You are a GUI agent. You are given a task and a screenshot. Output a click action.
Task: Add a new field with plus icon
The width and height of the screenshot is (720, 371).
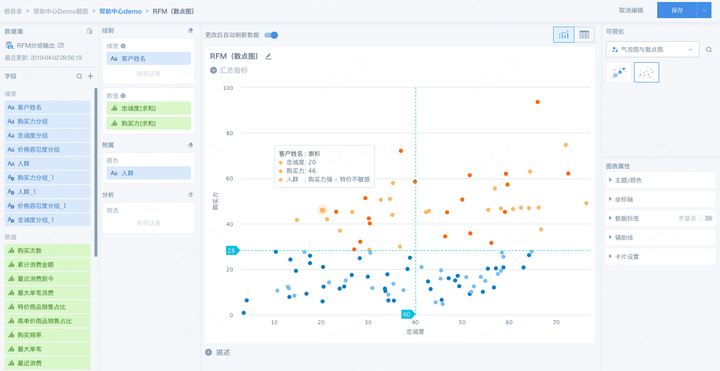click(90, 76)
